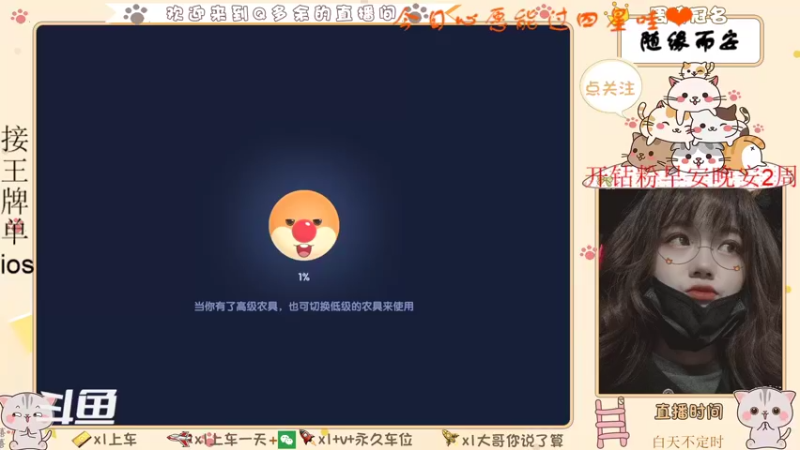This screenshot has height=450, width=800.
Task: Click the 白天不定时 schedule text
Action: coord(688,441)
